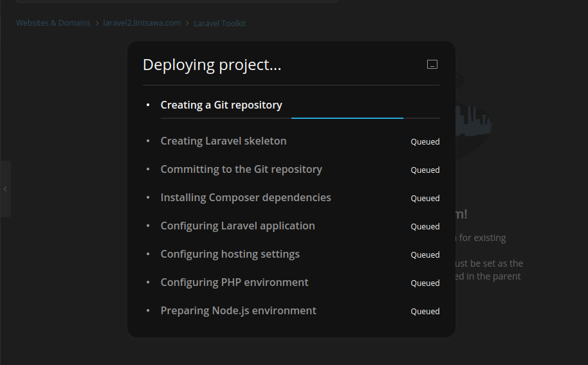The width and height of the screenshot is (588, 365).
Task: Open the laravel2.lintsawa.com breadcrumb link
Action: point(142,23)
